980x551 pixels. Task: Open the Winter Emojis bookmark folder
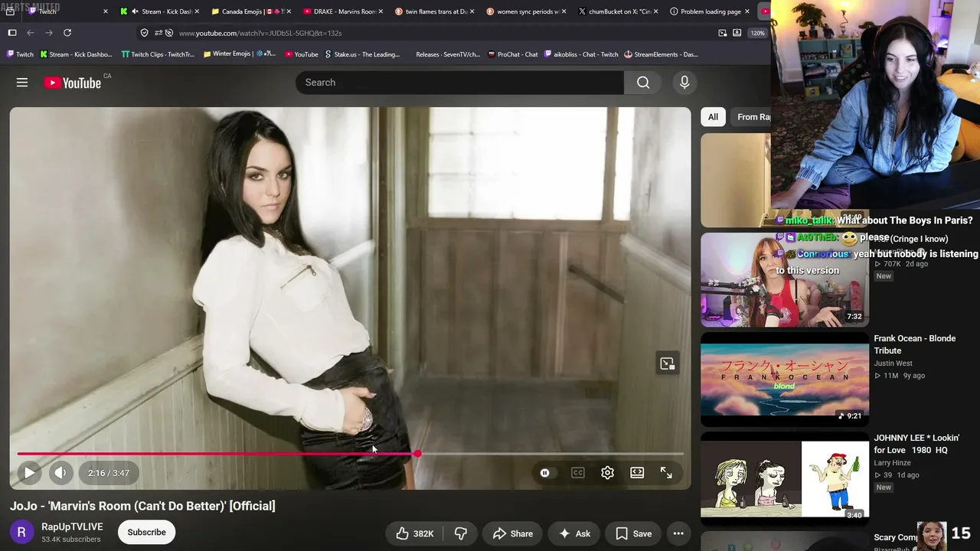coord(240,54)
